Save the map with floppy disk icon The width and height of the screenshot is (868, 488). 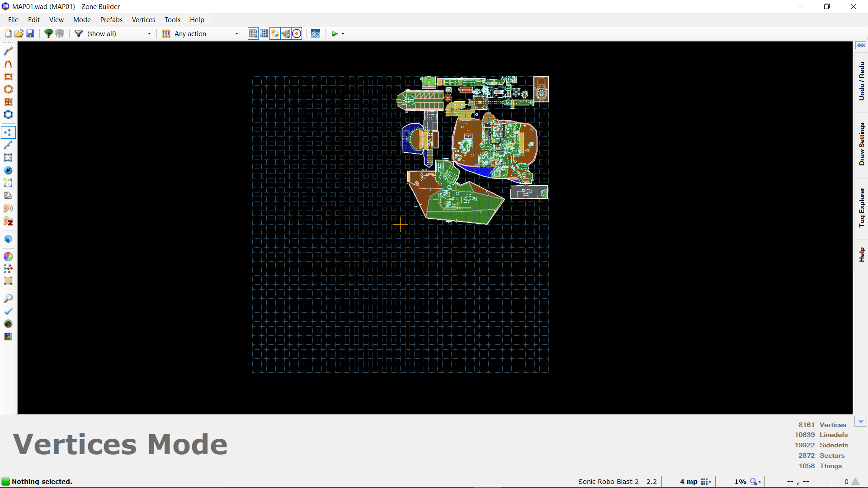pos(30,33)
